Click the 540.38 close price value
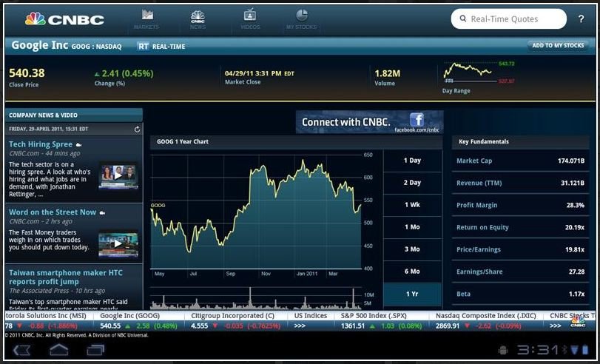Image resolution: width=600 pixels, height=364 pixels. (27, 73)
